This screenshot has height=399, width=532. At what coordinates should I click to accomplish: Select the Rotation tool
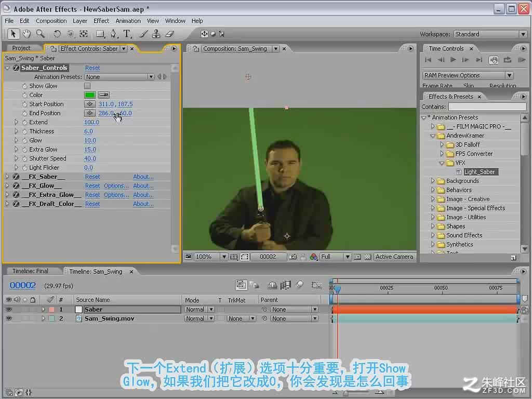(x=57, y=34)
